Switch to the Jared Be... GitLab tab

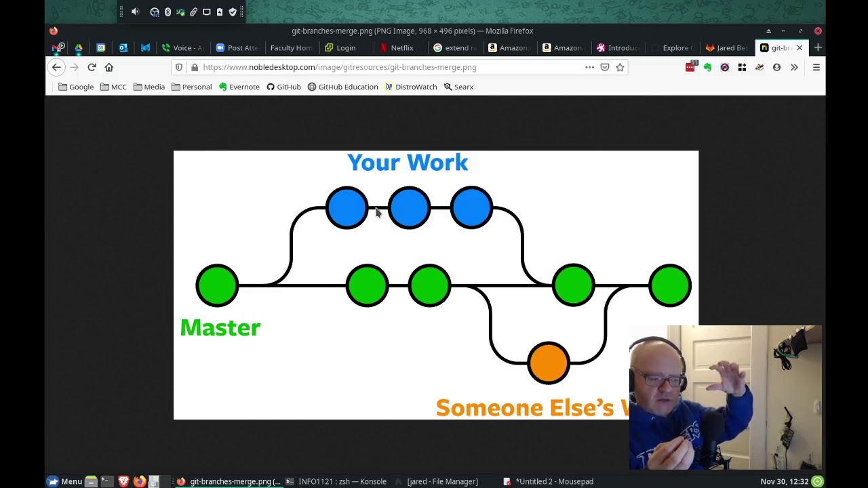[x=727, y=47]
